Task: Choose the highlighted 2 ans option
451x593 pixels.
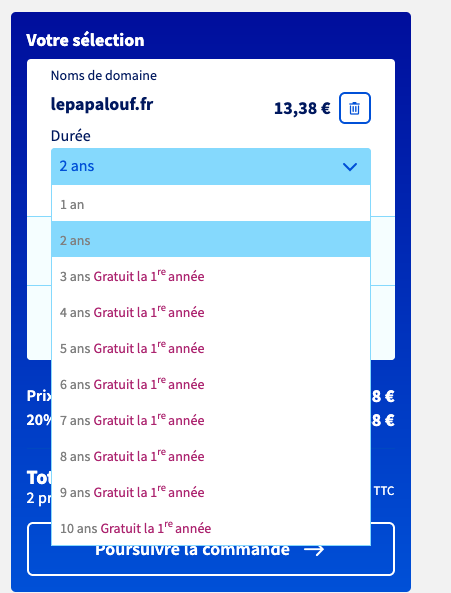Action: 211,241
